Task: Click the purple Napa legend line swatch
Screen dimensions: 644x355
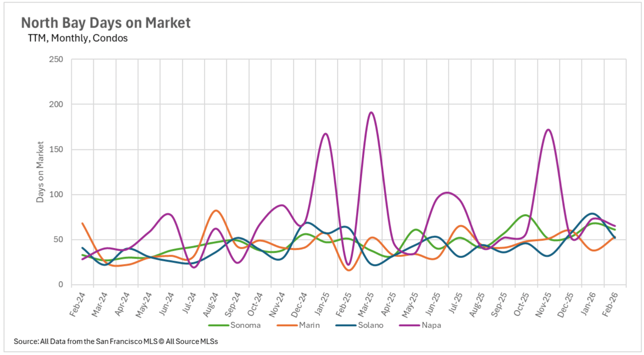Action: coord(409,325)
